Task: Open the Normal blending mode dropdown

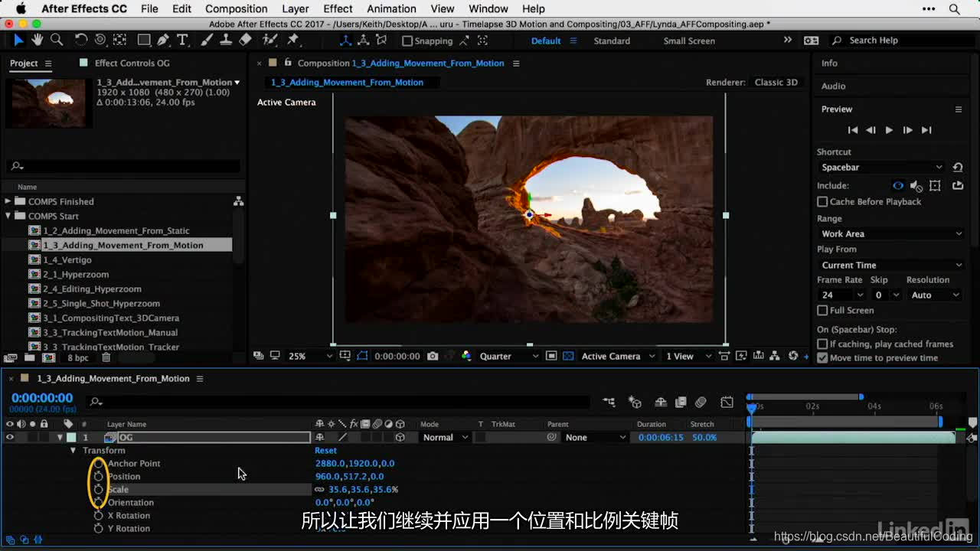Action: tap(445, 438)
